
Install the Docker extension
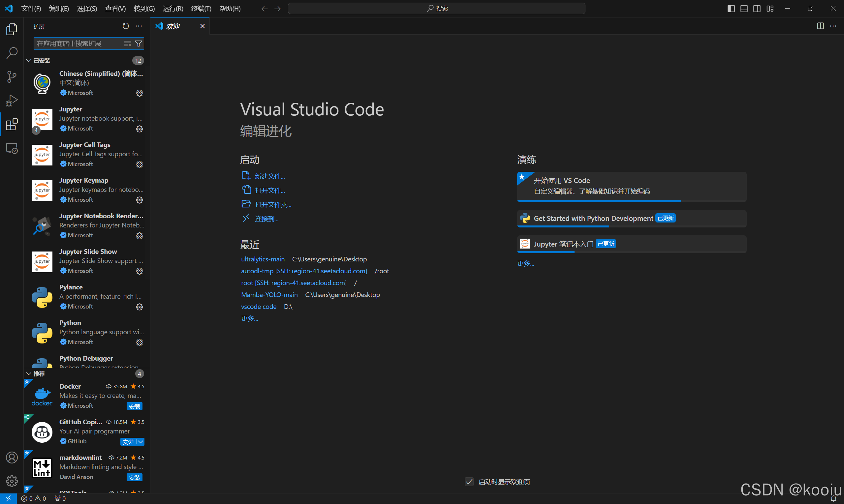point(135,406)
